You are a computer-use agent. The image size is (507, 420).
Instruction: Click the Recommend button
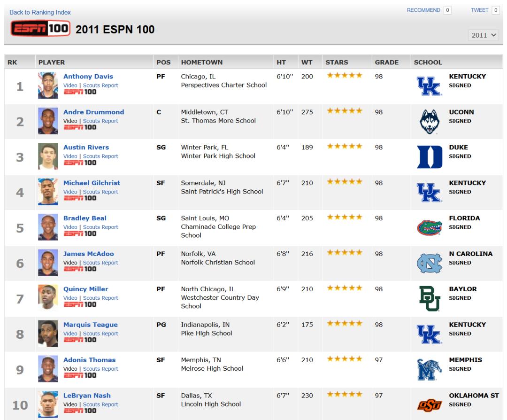point(423,10)
